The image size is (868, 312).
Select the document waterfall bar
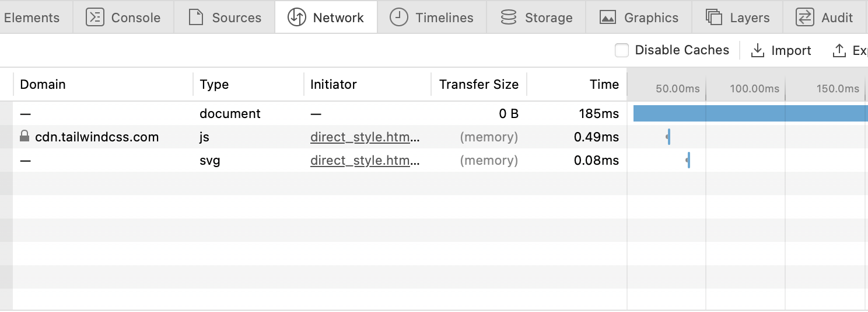point(750,113)
